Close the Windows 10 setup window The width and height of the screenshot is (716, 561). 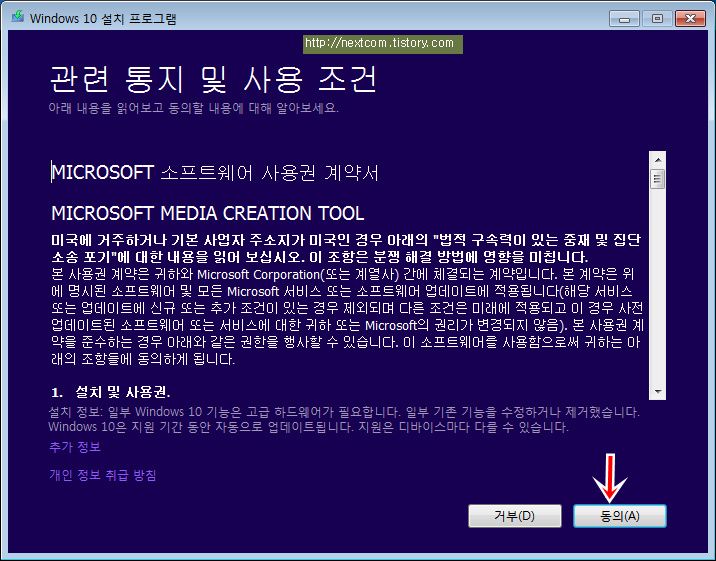(690, 19)
